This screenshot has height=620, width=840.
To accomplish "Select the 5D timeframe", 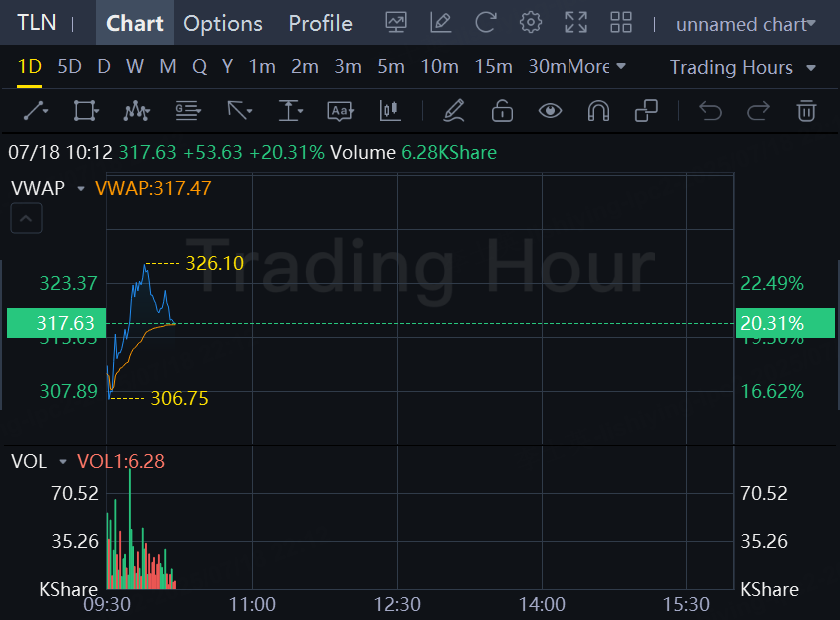I will pyautogui.click(x=70, y=66).
